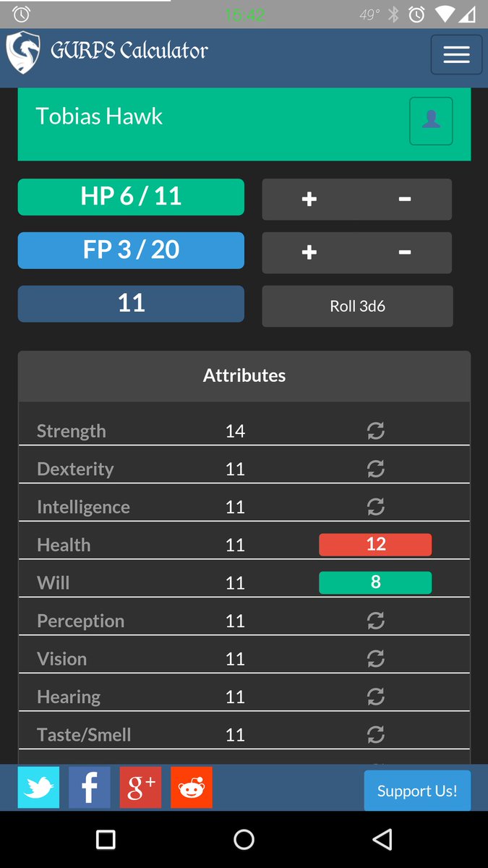
Task: Tap the Android back button
Action: pyautogui.click(x=382, y=839)
